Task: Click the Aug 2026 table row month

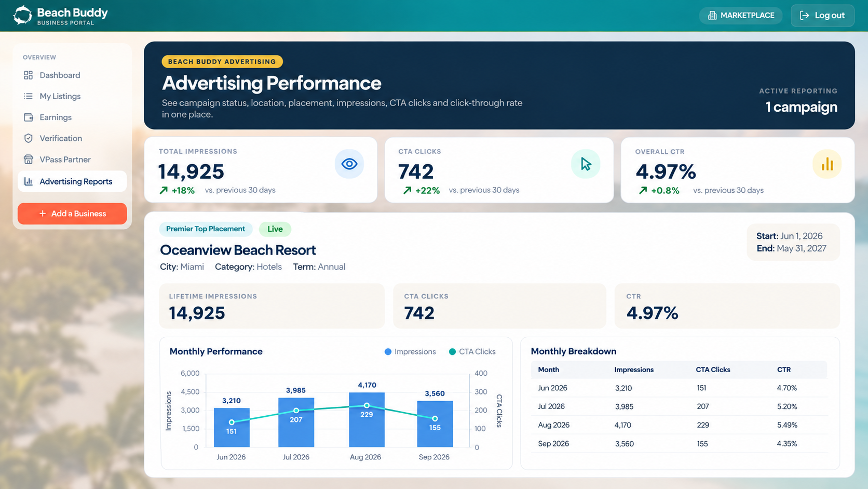Action: click(553, 425)
